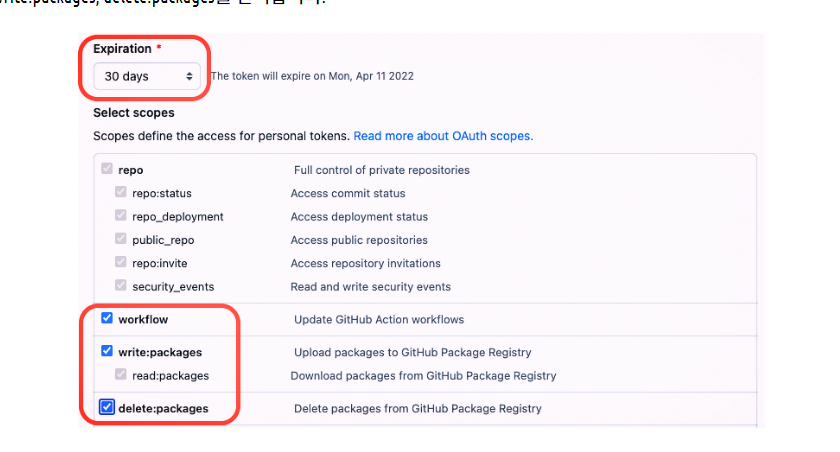Viewport: 840px width, 452px height.
Task: Toggle the security_events checkbox
Action: (x=121, y=286)
